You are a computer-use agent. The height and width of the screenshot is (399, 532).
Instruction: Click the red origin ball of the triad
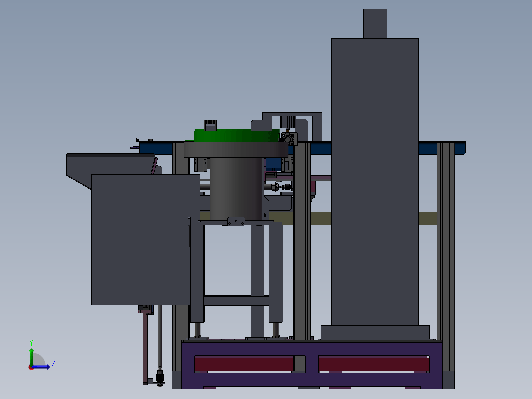(x=31, y=368)
